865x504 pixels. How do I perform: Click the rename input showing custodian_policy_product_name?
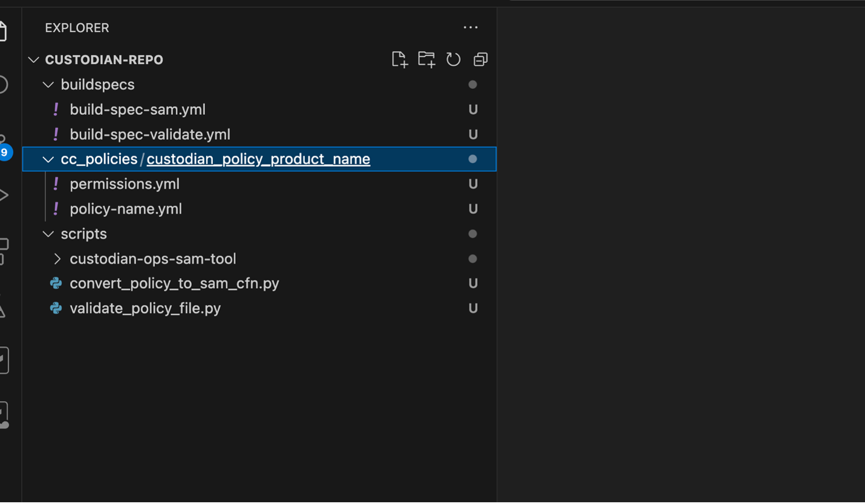pyautogui.click(x=258, y=159)
